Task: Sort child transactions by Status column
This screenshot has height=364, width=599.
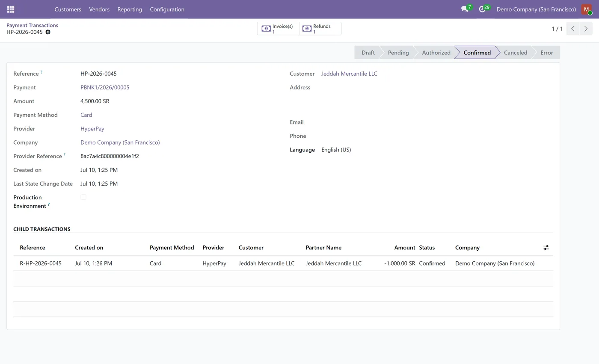Action: click(x=427, y=248)
